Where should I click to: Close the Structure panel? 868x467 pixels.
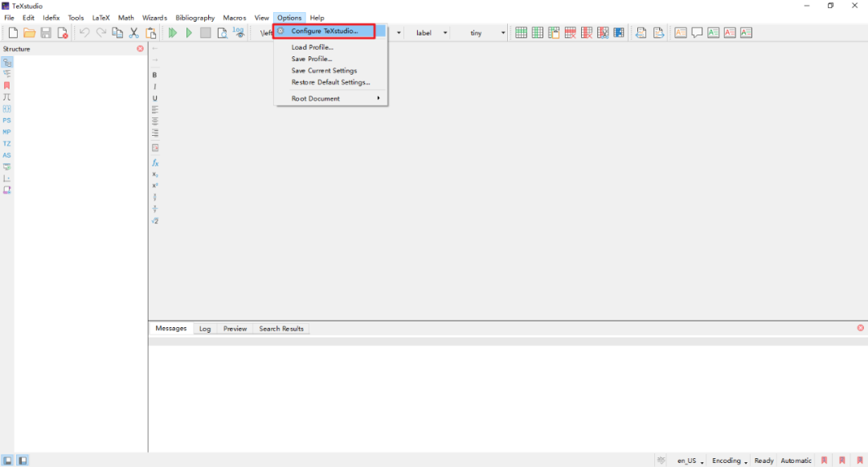pos(140,49)
